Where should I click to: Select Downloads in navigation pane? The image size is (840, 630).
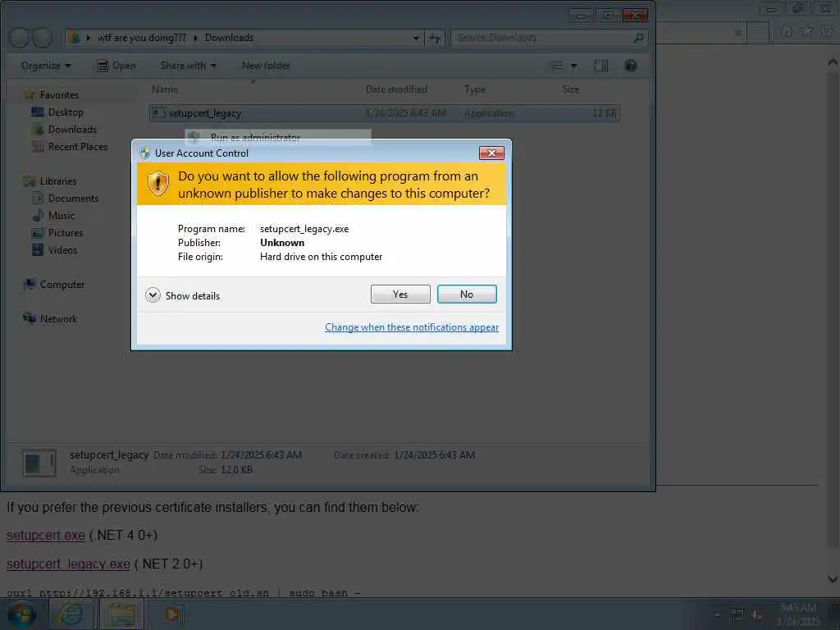(x=72, y=129)
